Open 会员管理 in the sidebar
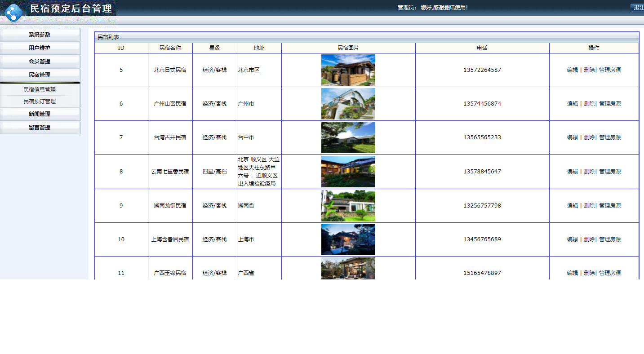Image resolution: width=644 pixels, height=354 pixels. pos(40,62)
